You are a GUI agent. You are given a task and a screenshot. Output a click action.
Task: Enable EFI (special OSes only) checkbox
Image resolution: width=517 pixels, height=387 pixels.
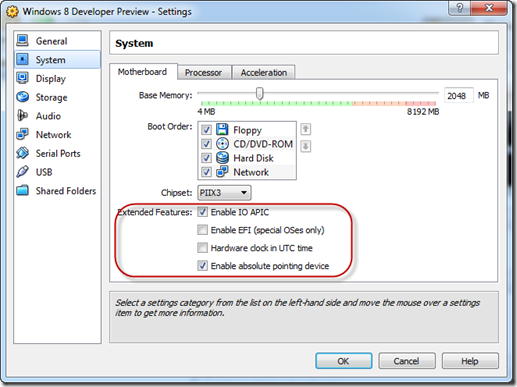(202, 230)
